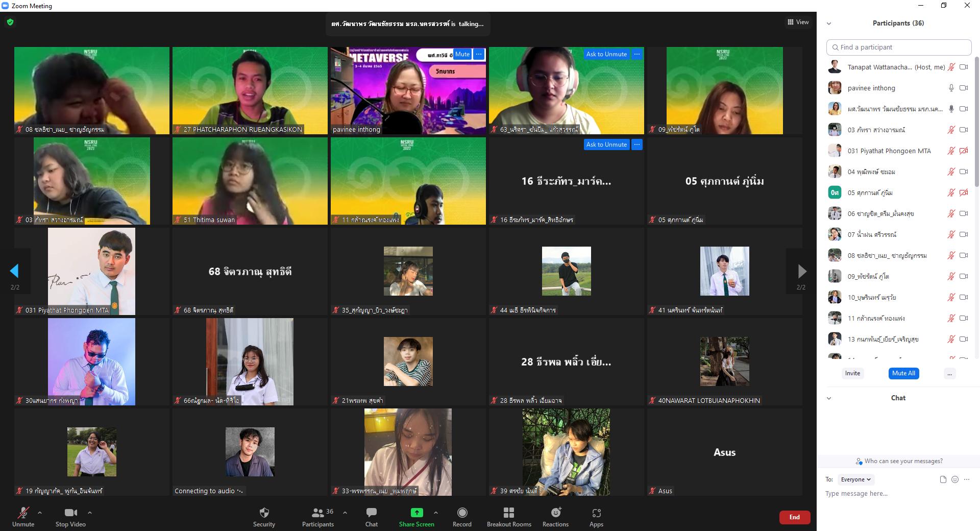This screenshot has height=531, width=980.
Task: Open more options on participant 16 tile
Action: 637,144
